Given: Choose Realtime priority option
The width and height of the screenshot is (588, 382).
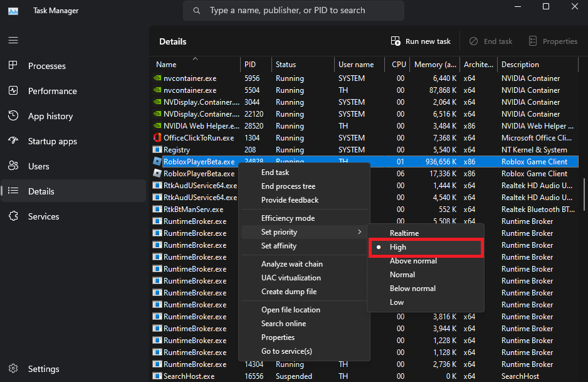Looking at the screenshot, I should tap(404, 233).
